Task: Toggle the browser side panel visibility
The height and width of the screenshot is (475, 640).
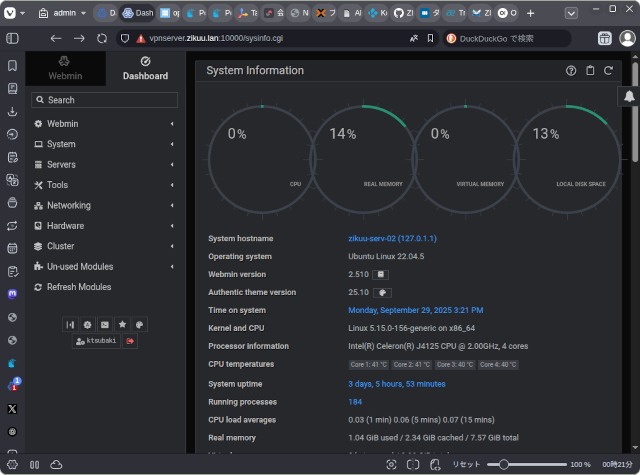Action: click(x=12, y=38)
